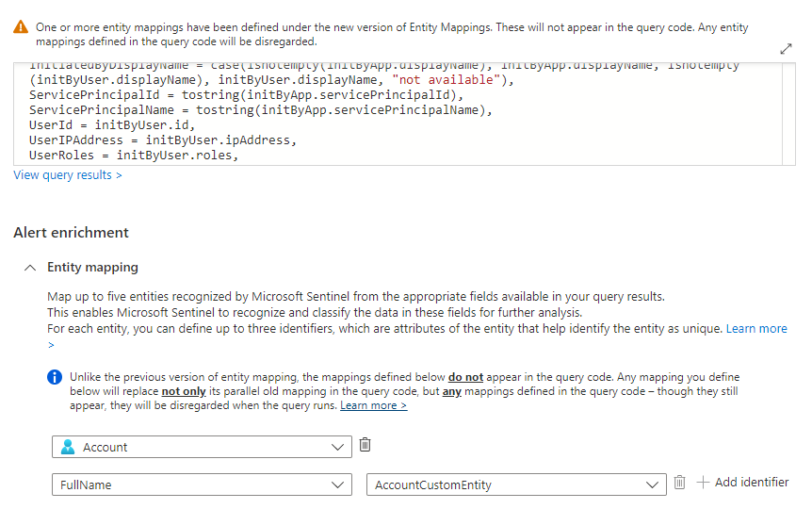Click the UserRoles line in query editor
The height and width of the screenshot is (509, 812).
[132, 156]
